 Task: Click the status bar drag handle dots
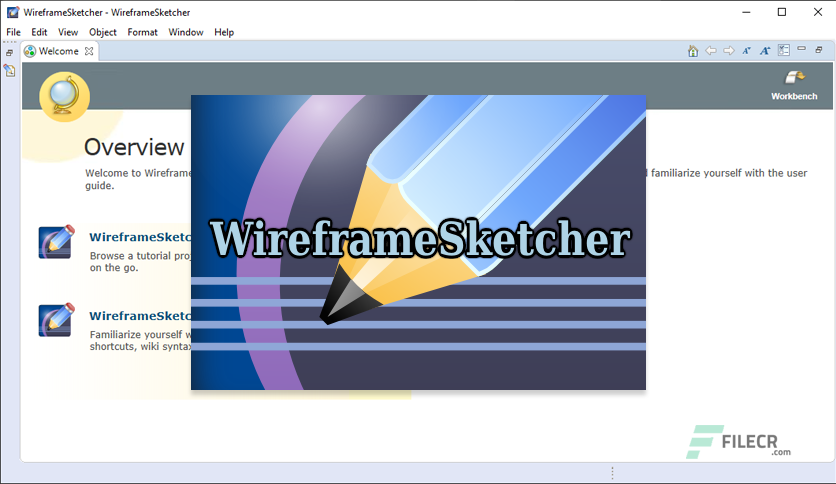[x=612, y=473]
